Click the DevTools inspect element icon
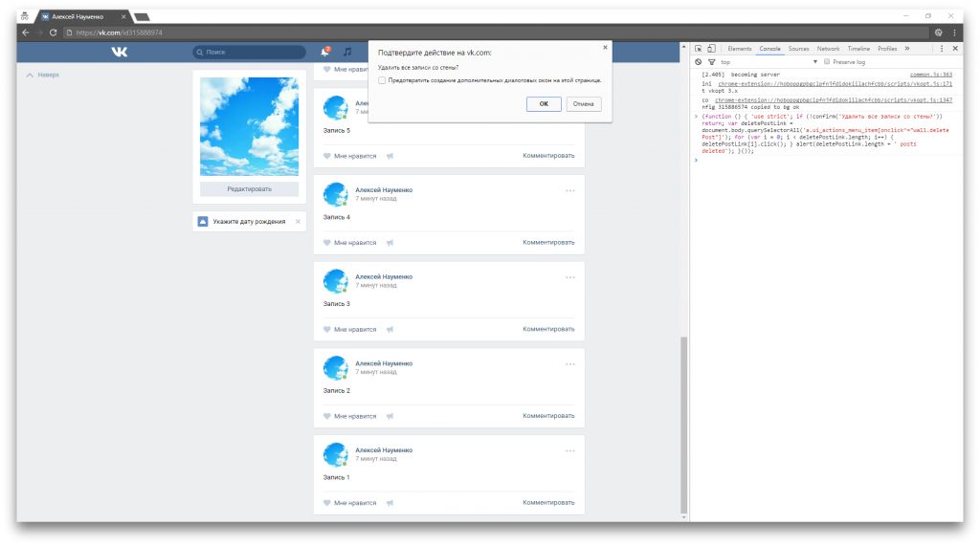 point(698,49)
